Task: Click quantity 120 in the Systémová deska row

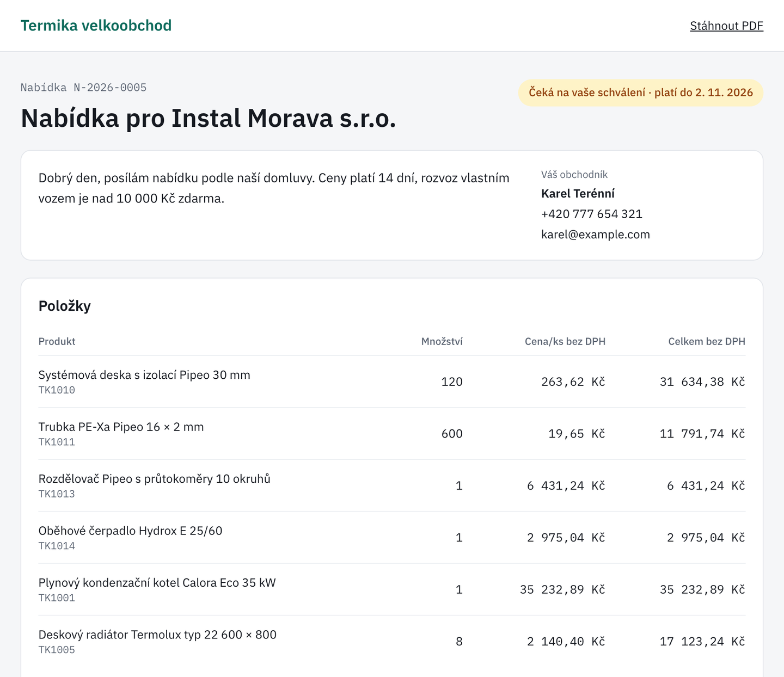Action: pos(452,382)
